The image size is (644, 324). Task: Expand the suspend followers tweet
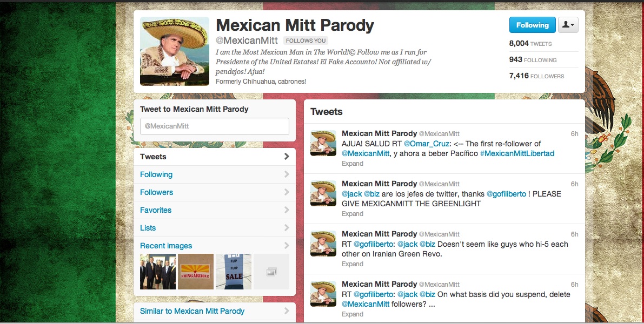click(x=353, y=314)
